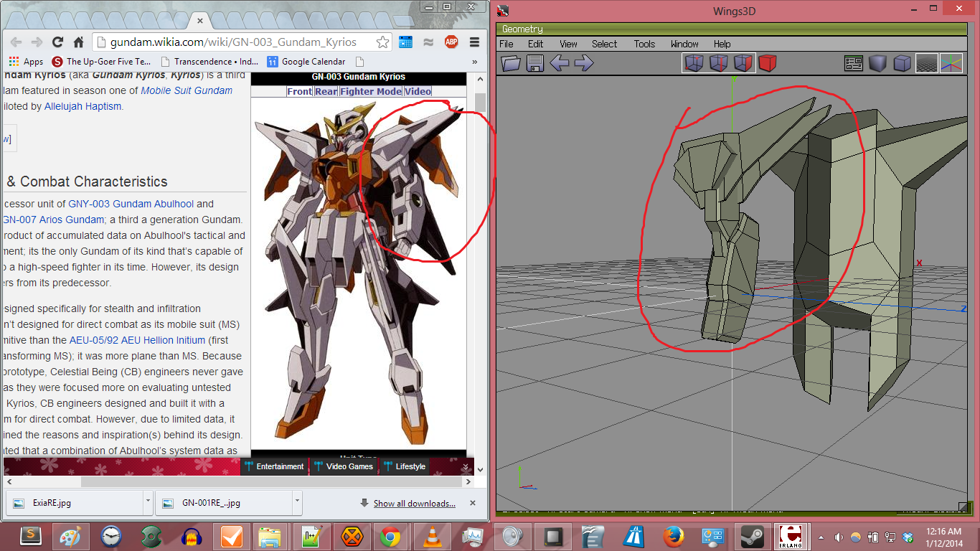Open Chrome's hamburger menu

[473, 42]
